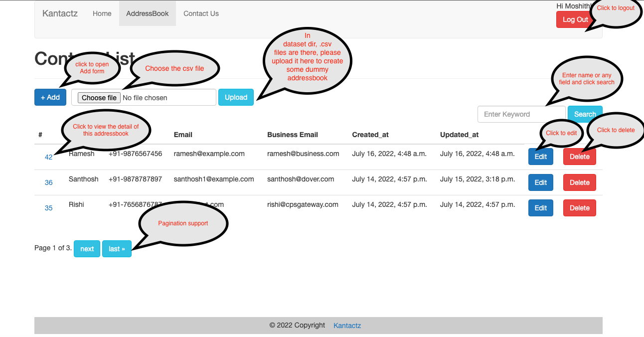Screen dimensions: 644x337
Task: Go to the next page of contacts
Action: [87, 248]
